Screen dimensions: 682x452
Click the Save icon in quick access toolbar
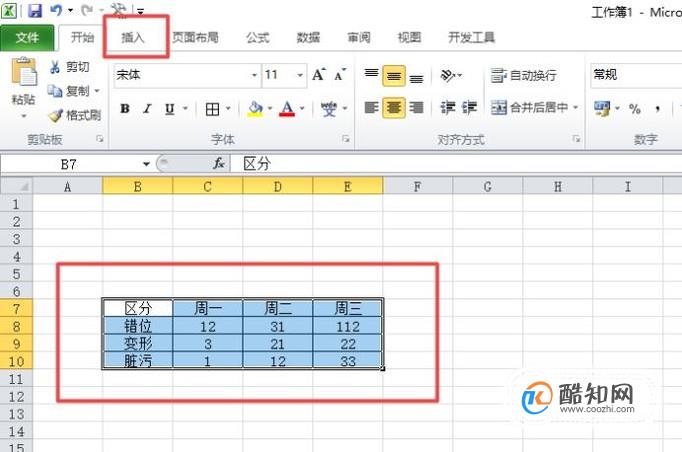point(35,10)
